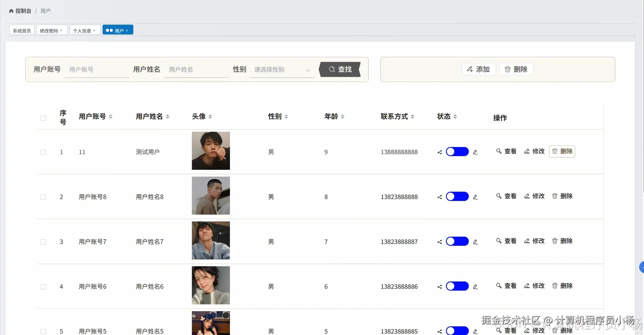
Task: Open the 系统首页 tab
Action: [x=22, y=31]
